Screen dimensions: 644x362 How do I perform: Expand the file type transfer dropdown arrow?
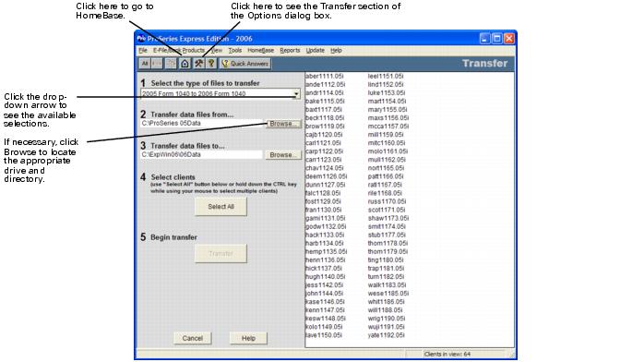pos(296,93)
